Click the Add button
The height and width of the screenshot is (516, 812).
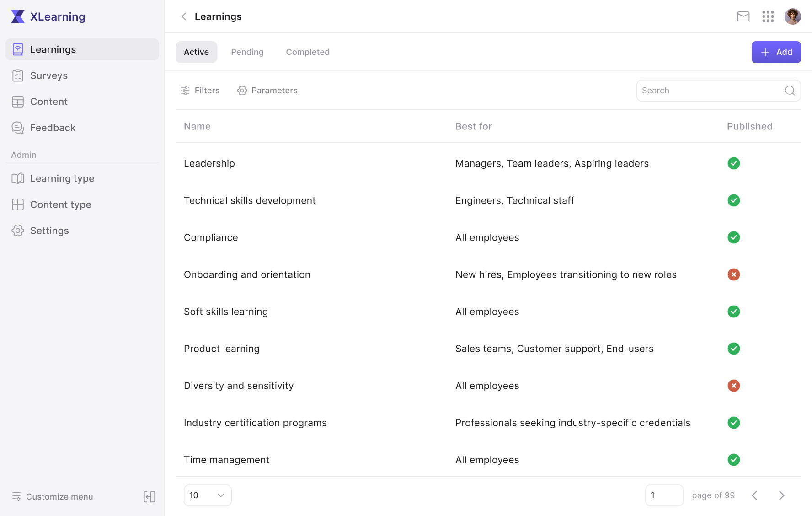(776, 52)
